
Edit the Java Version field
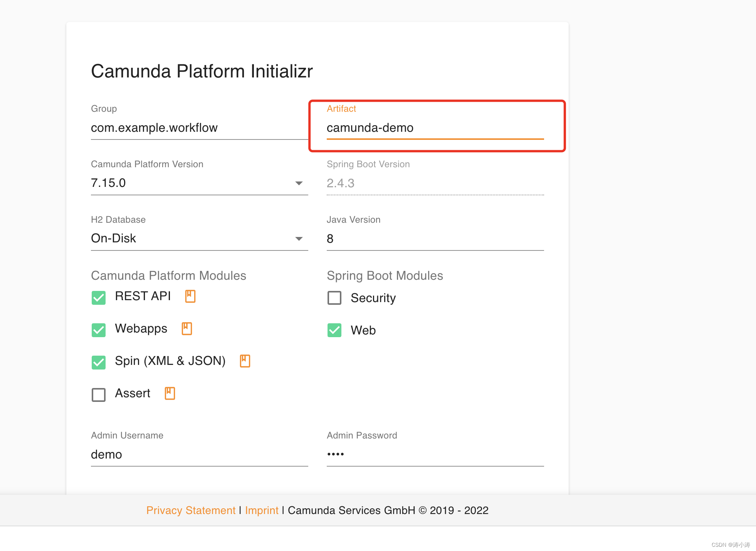coord(435,239)
